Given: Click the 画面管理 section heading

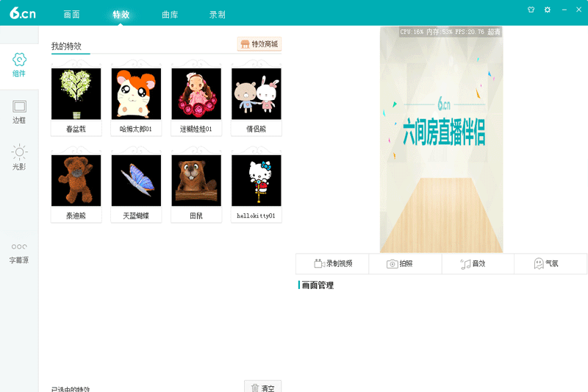Looking at the screenshot, I should pyautogui.click(x=318, y=285).
